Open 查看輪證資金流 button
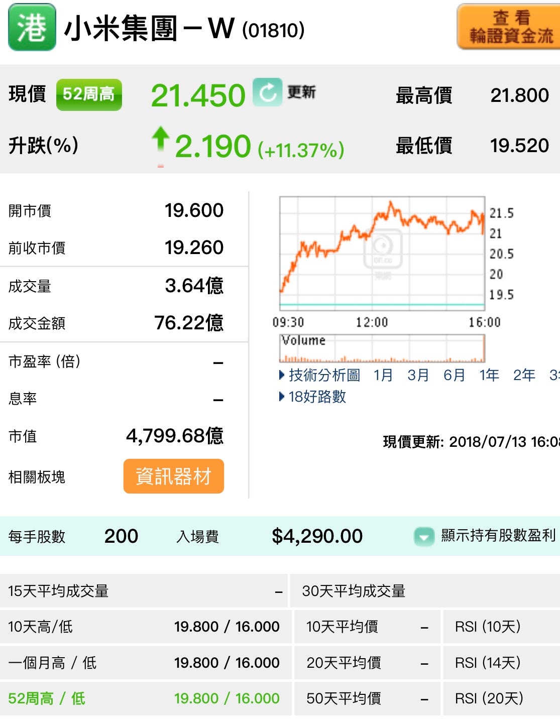560x728 pixels. point(508,27)
